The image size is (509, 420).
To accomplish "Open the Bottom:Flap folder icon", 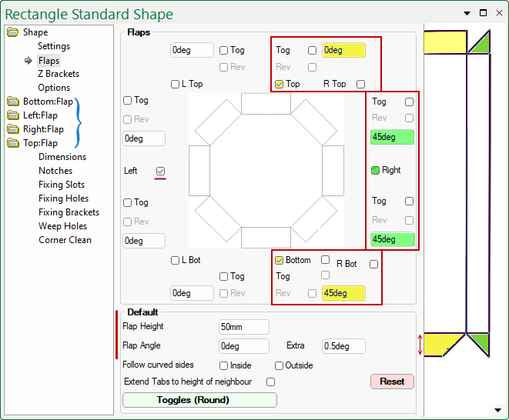I will pos(13,102).
